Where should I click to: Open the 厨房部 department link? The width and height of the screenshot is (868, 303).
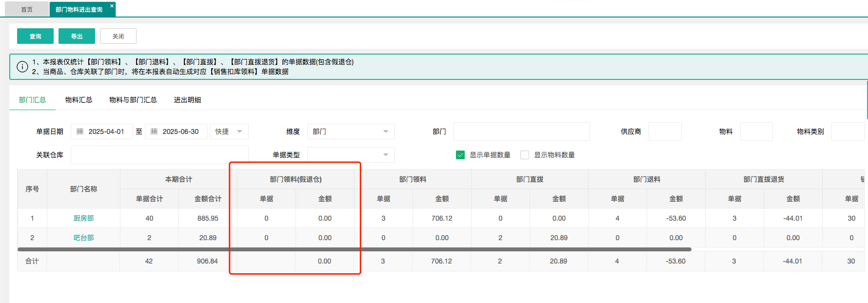(83, 218)
